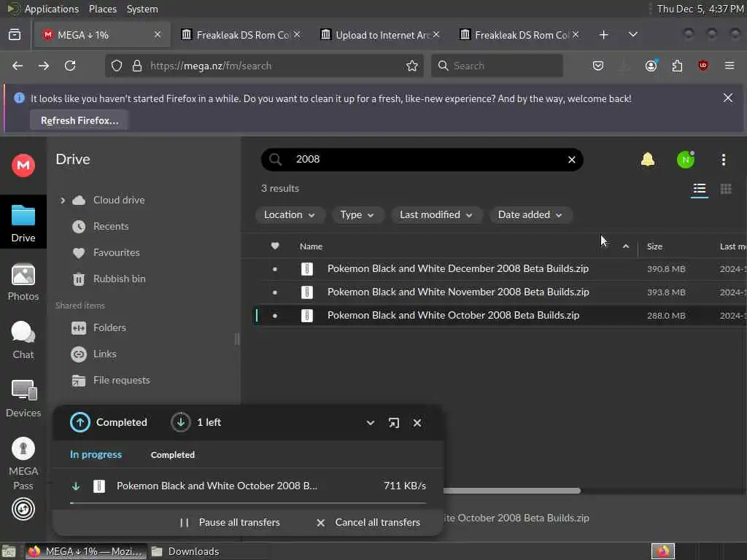Clear the 2008 search query
The width and height of the screenshot is (747, 560).
(x=572, y=160)
